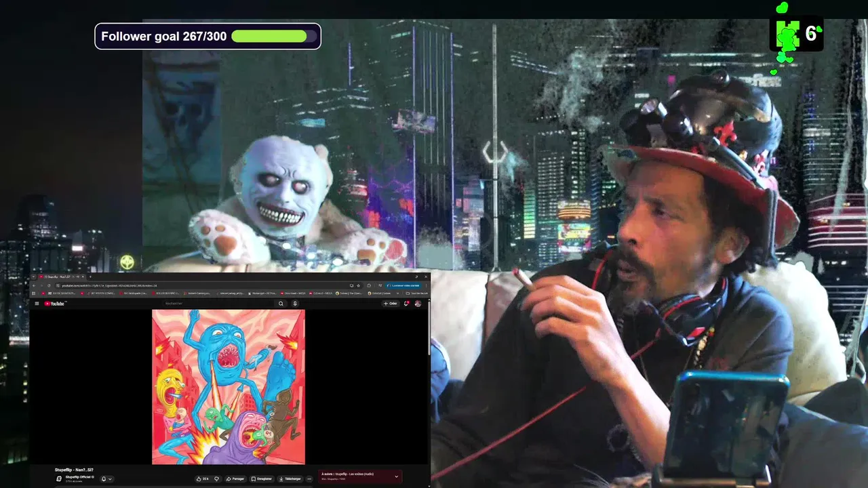Download the video via Télécharger button
This screenshot has width=868, height=488.
pyautogui.click(x=290, y=479)
